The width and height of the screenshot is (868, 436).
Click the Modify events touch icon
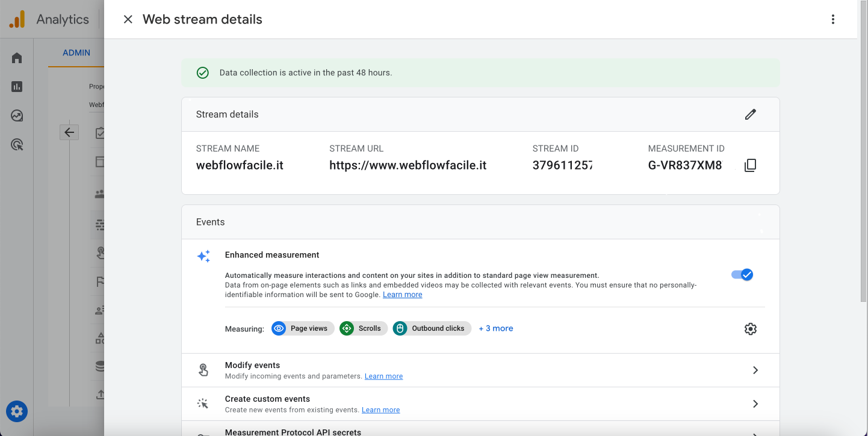pos(203,370)
